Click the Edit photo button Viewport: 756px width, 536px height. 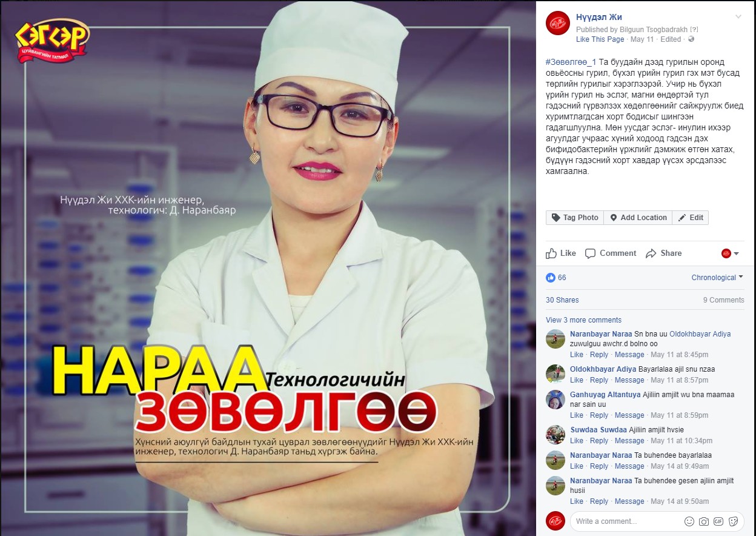pyautogui.click(x=691, y=218)
